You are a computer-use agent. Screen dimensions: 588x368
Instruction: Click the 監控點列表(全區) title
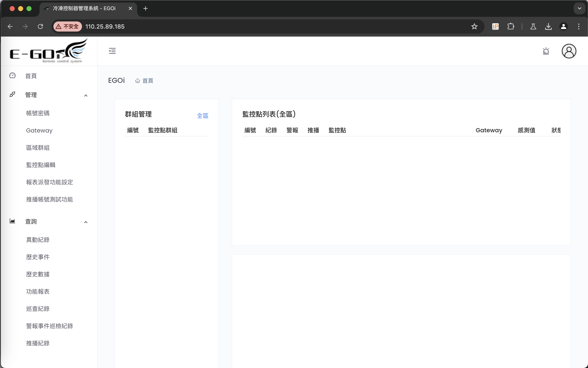(x=269, y=114)
